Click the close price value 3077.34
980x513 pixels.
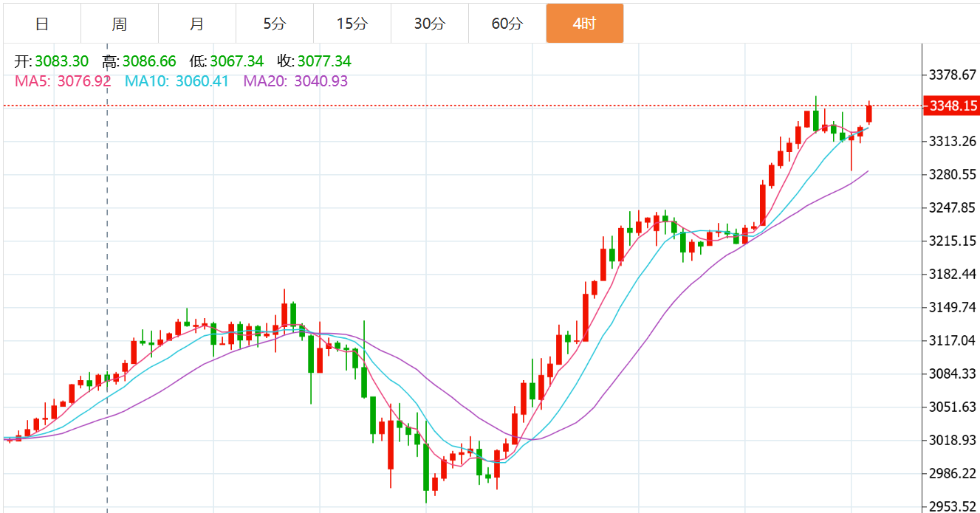pos(324,61)
